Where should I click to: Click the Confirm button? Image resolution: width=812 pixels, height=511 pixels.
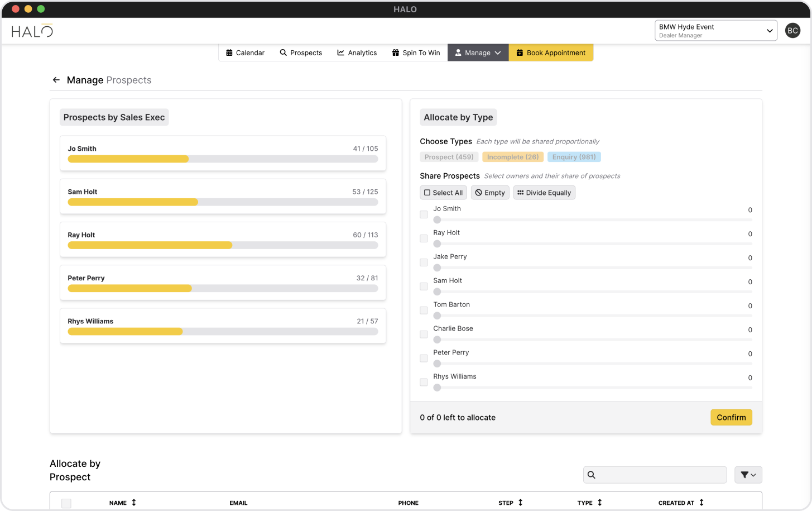(731, 417)
